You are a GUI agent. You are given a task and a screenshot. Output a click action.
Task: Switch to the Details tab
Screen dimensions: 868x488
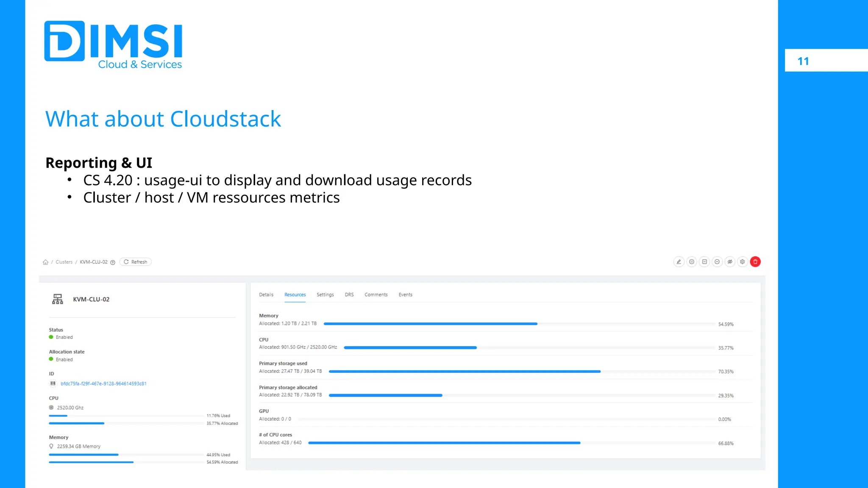[x=266, y=295]
